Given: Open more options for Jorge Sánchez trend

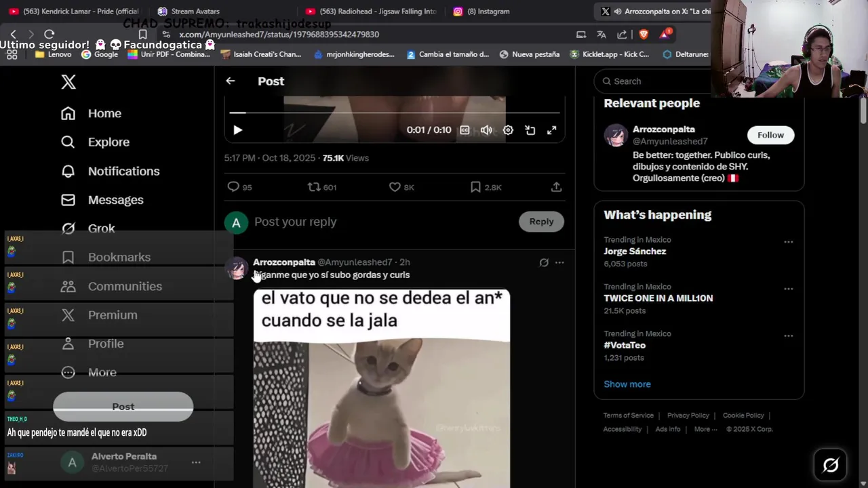Looking at the screenshot, I should coord(788,242).
